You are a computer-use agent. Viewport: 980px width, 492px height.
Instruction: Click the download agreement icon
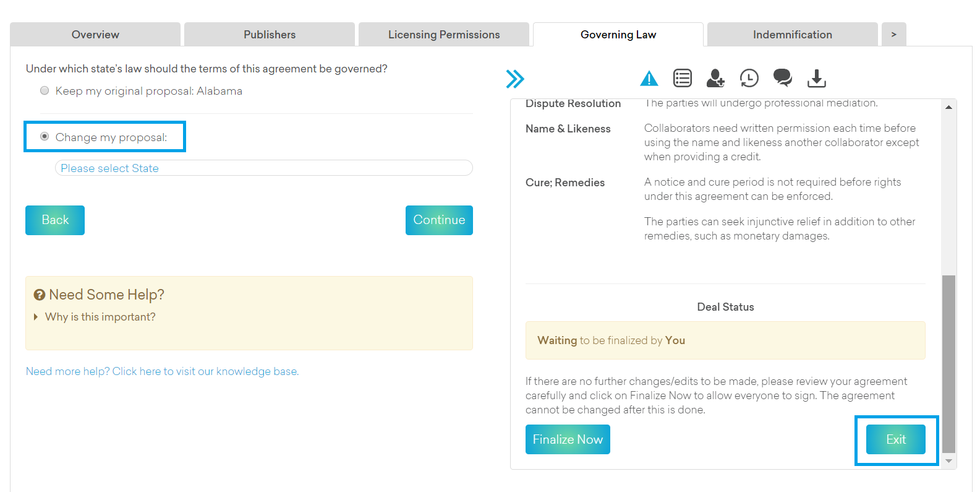coord(816,78)
